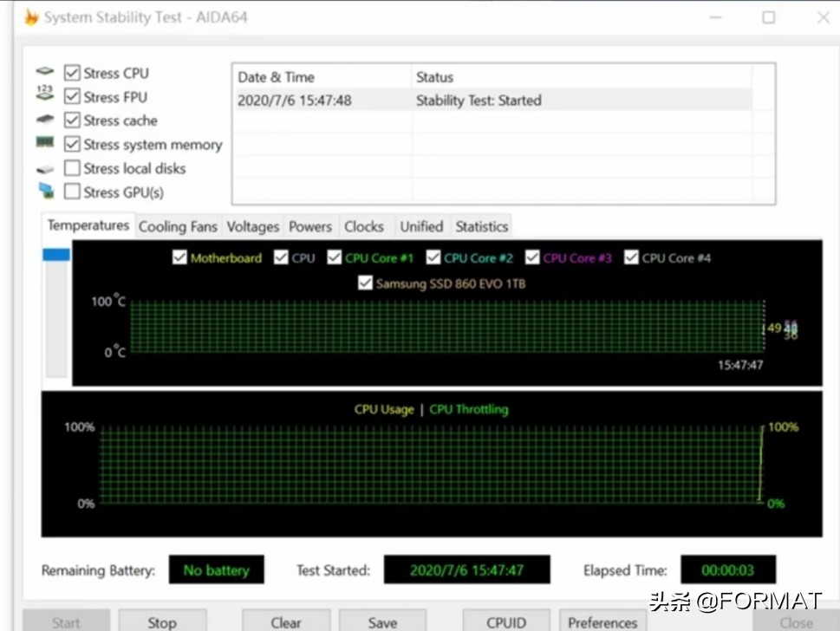Viewport: 840px width, 631px height.
Task: Toggle the CPU Core #1 graph checkbox
Action: pos(335,257)
